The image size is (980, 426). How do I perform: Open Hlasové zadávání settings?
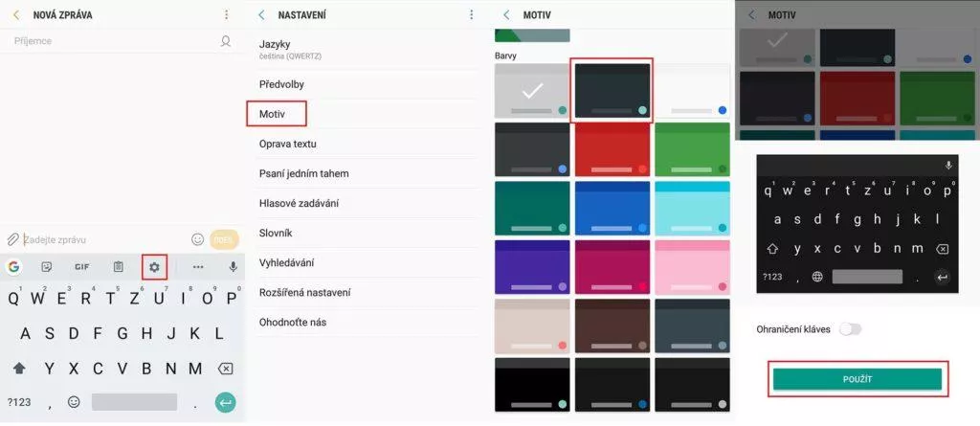pyautogui.click(x=367, y=203)
